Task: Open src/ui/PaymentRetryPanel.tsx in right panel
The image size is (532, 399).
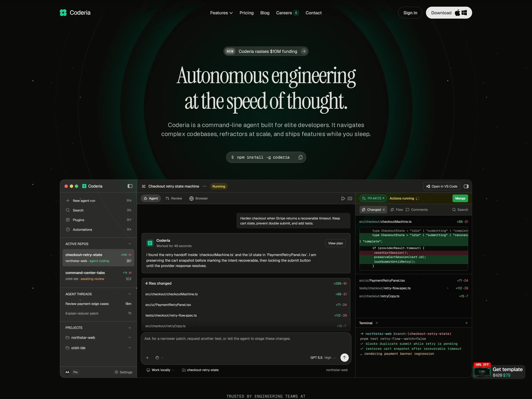Action: (413, 280)
